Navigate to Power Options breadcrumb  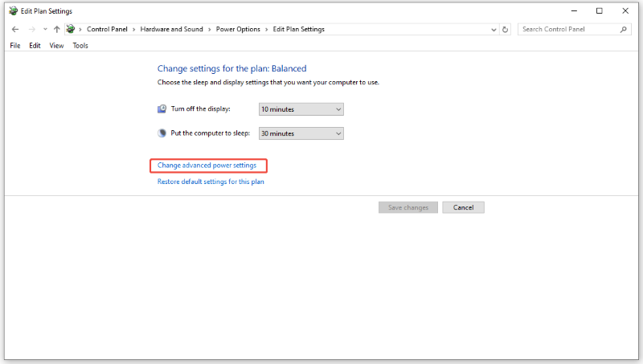[x=238, y=29]
